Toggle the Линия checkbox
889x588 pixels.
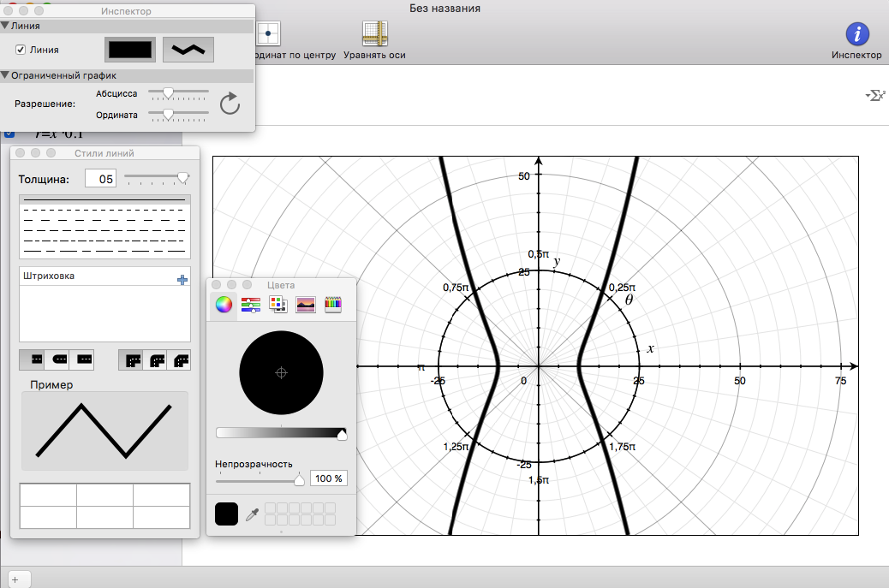pyautogui.click(x=21, y=50)
